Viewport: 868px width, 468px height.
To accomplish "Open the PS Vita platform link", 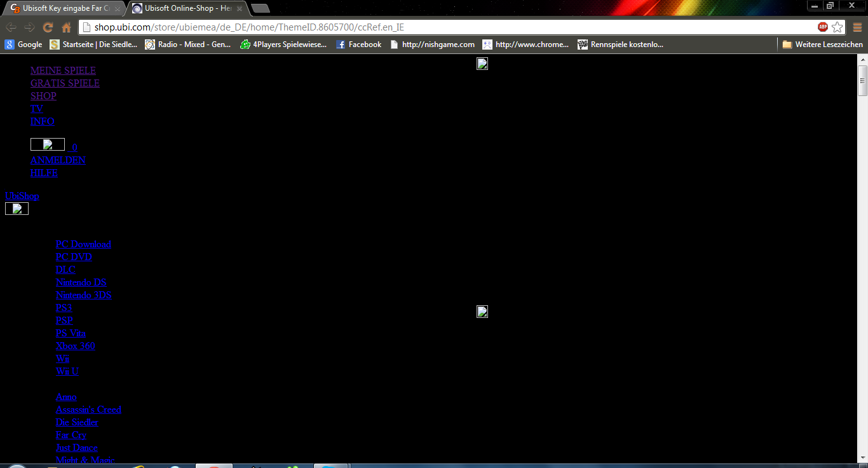I will pos(71,333).
